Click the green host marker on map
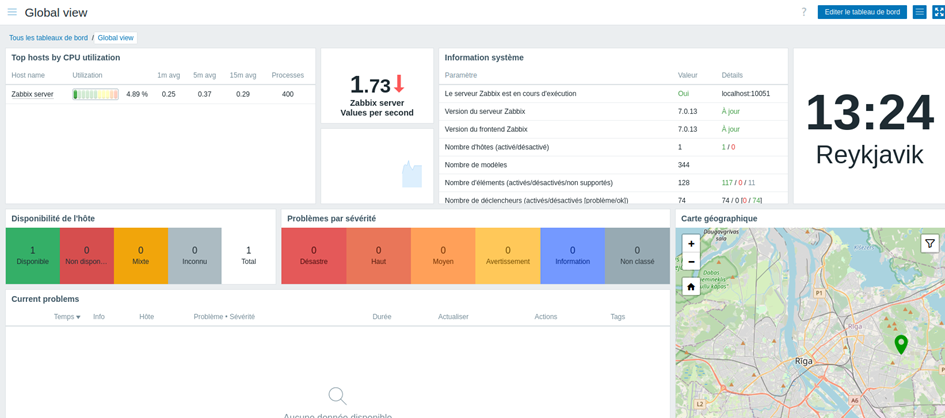Screen dimensions: 945x418 pyautogui.click(x=900, y=343)
